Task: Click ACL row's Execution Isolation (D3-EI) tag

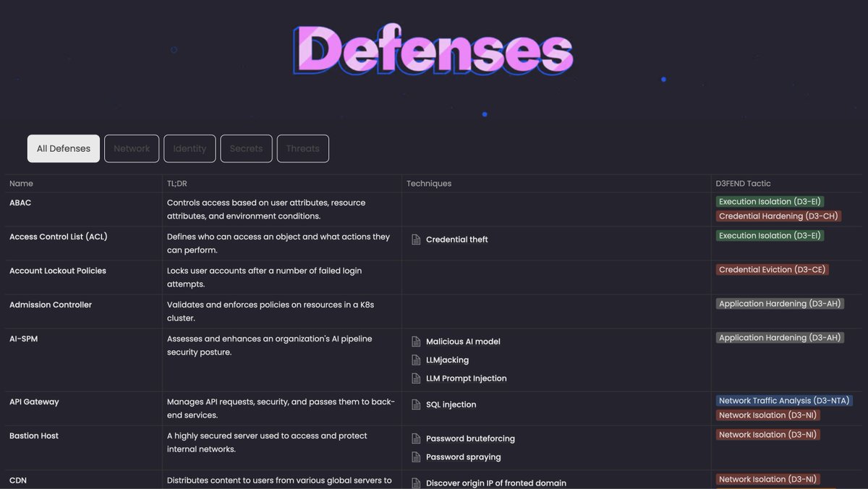Action: [x=770, y=236]
